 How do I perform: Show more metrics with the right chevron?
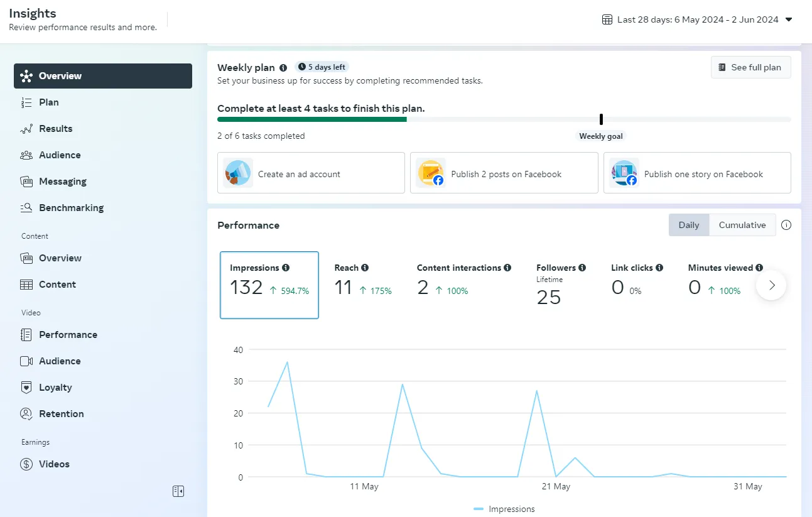click(x=772, y=285)
